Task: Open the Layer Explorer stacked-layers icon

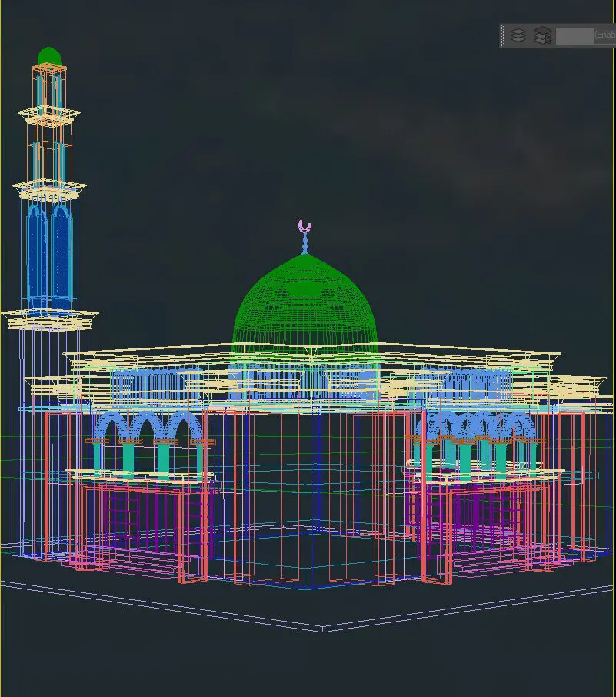Action: (x=518, y=35)
